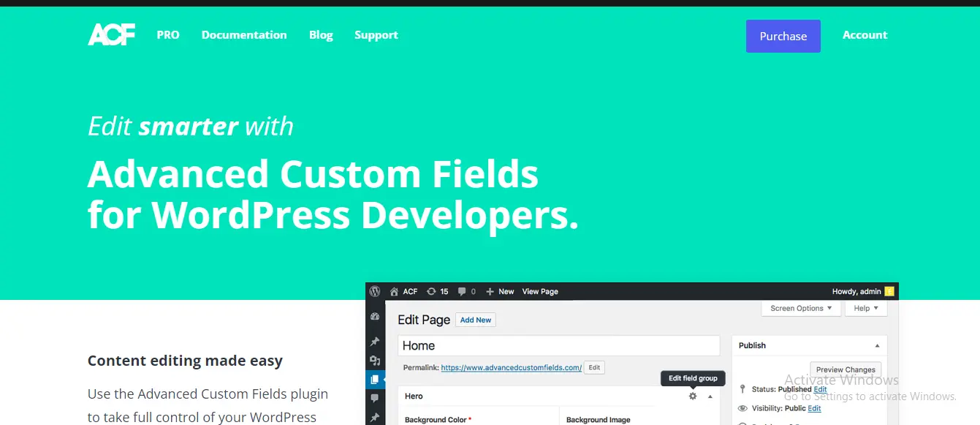980x425 pixels.
Task: Open the updates icon showing 15
Action: pos(438,291)
